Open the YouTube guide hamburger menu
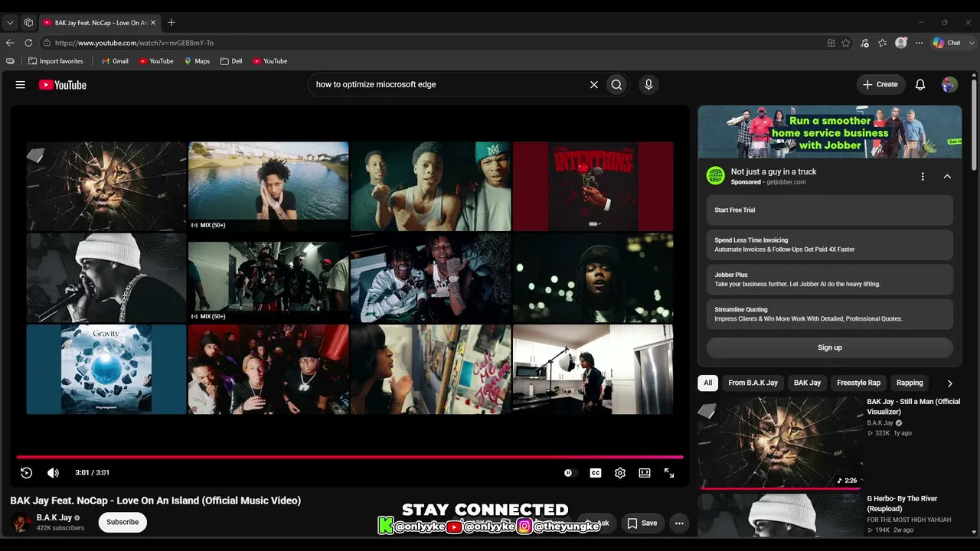980x551 pixels. click(21, 85)
